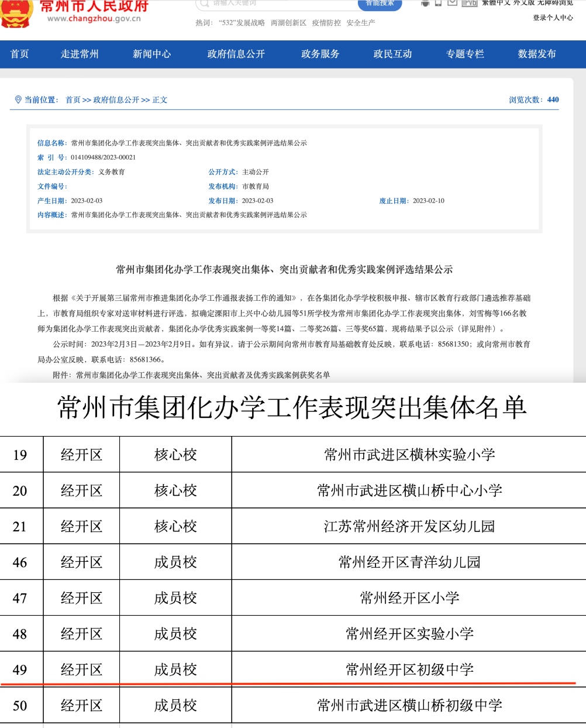Select the 政府信息公开 navigation tab
Screen dimensions: 586x728
point(236,54)
